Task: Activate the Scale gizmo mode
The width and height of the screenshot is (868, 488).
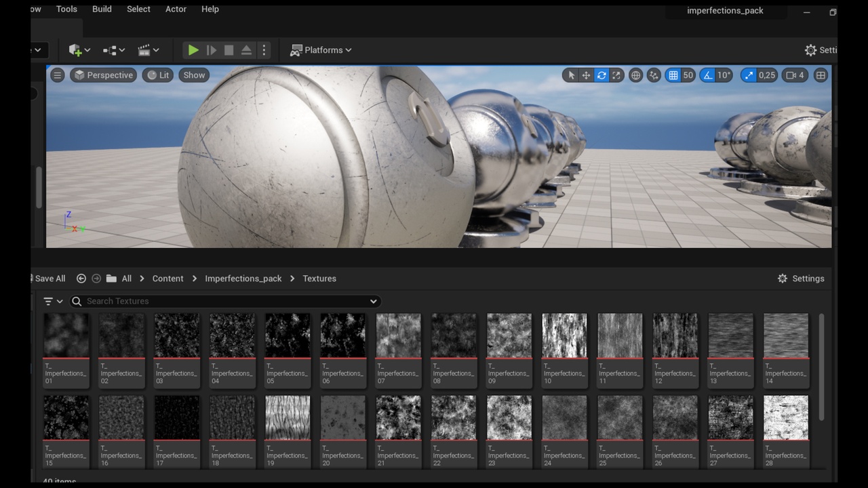Action: click(616, 75)
